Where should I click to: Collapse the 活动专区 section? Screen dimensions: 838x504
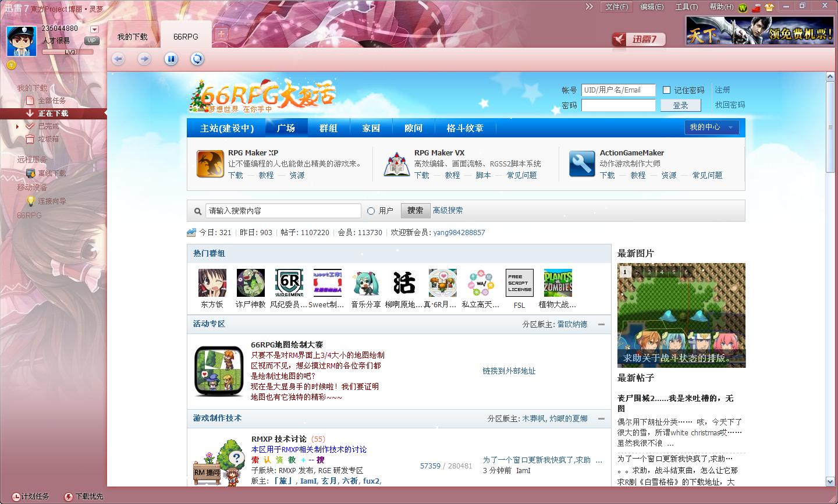601,324
